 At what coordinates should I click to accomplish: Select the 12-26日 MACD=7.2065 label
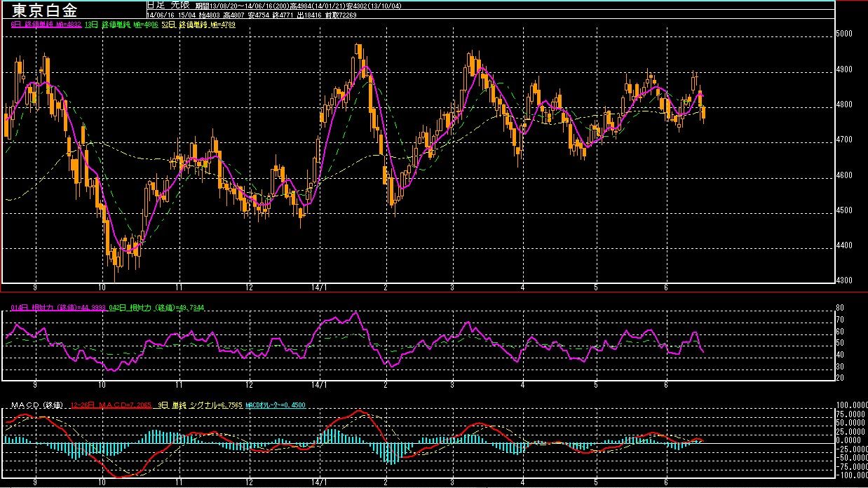111,406
